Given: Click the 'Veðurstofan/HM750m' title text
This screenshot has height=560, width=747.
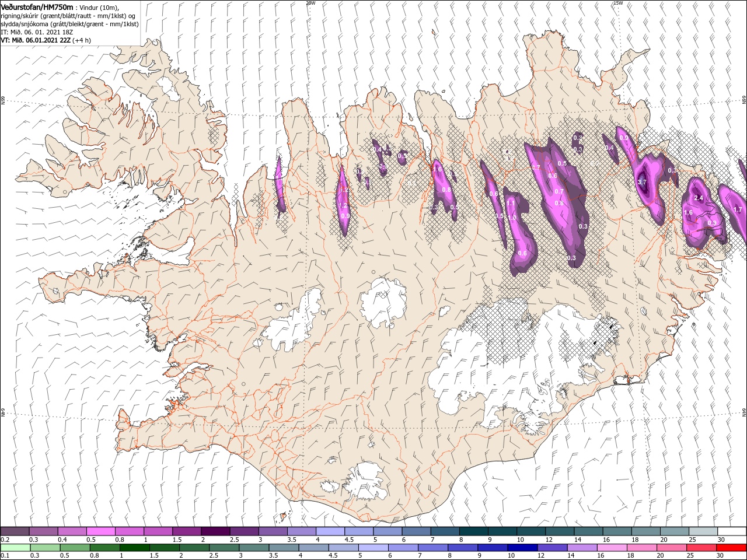Looking at the screenshot, I should tap(36, 7).
